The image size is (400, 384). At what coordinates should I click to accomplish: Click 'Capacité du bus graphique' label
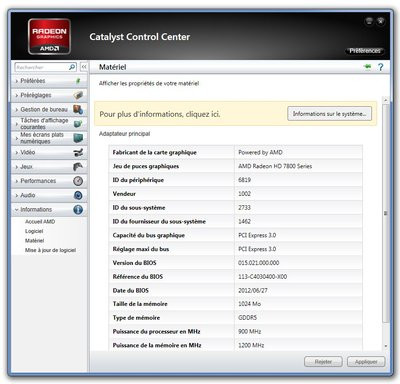148,235
